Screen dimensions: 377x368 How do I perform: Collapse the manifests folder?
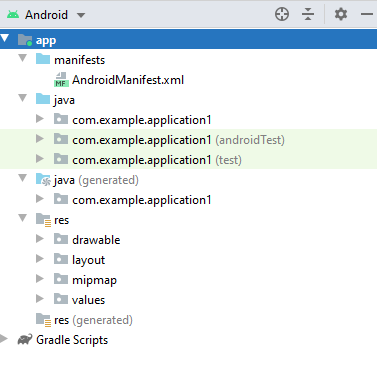coord(23,58)
